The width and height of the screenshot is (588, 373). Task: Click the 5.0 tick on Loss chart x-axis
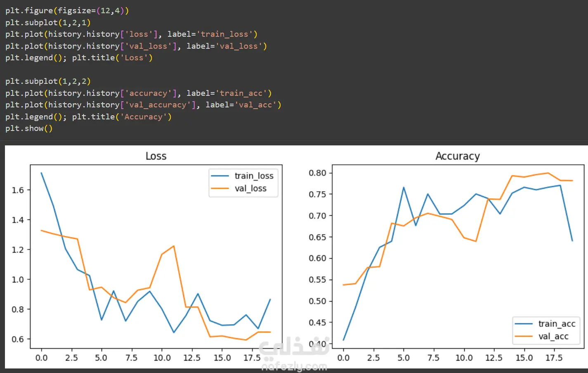point(101,358)
